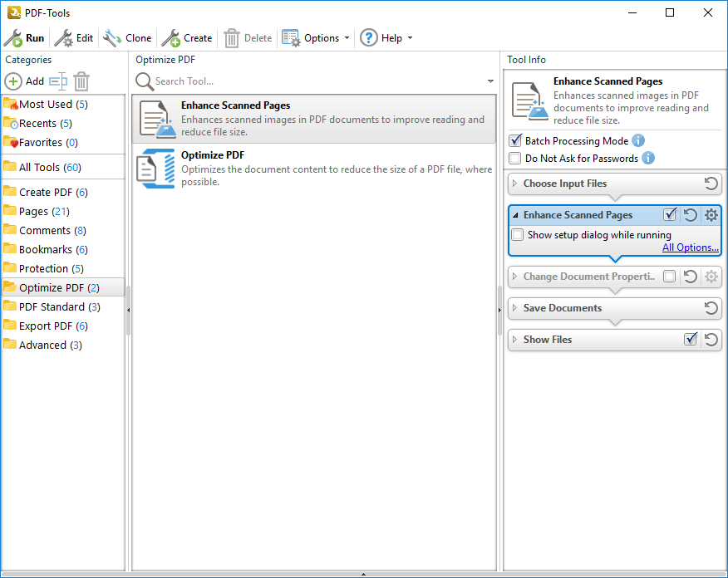The image size is (728, 578).
Task: Expand the Choose Input Files step
Action: (x=514, y=184)
